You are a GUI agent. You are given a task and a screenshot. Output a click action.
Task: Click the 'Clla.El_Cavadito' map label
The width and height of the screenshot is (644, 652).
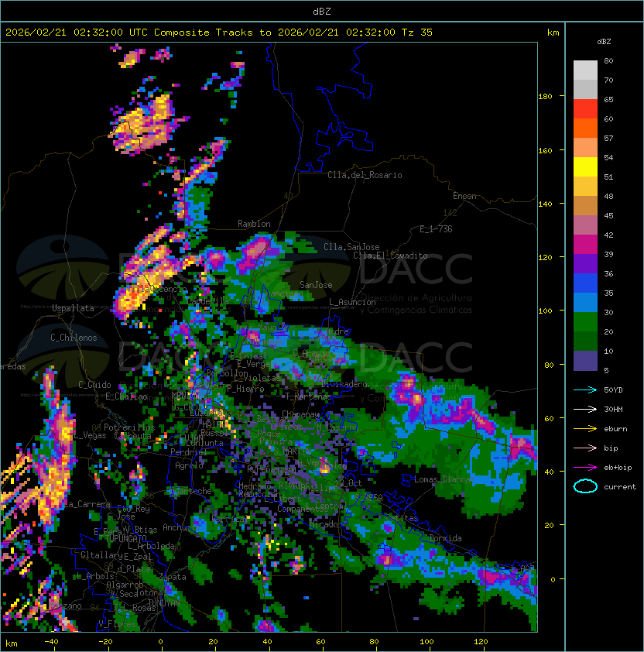click(x=390, y=256)
